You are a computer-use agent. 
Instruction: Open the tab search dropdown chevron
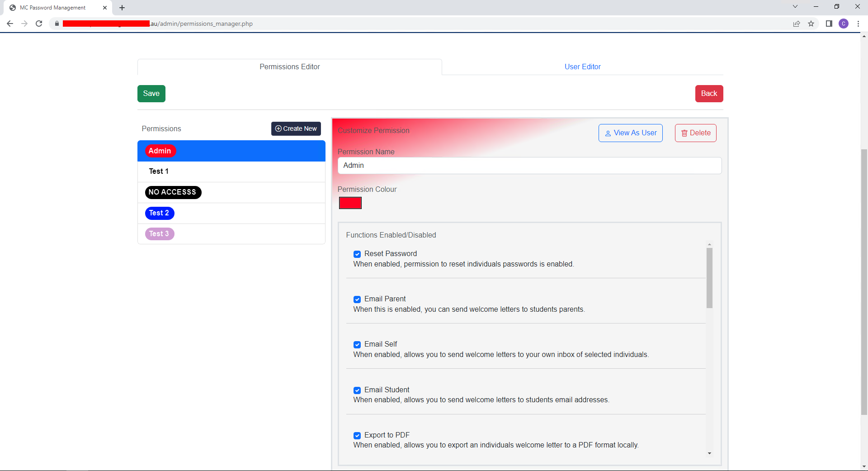[x=795, y=6]
